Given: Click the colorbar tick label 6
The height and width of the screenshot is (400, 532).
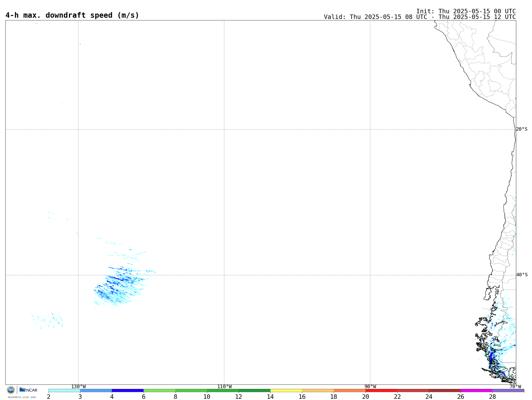Looking at the screenshot, I should [144, 397].
